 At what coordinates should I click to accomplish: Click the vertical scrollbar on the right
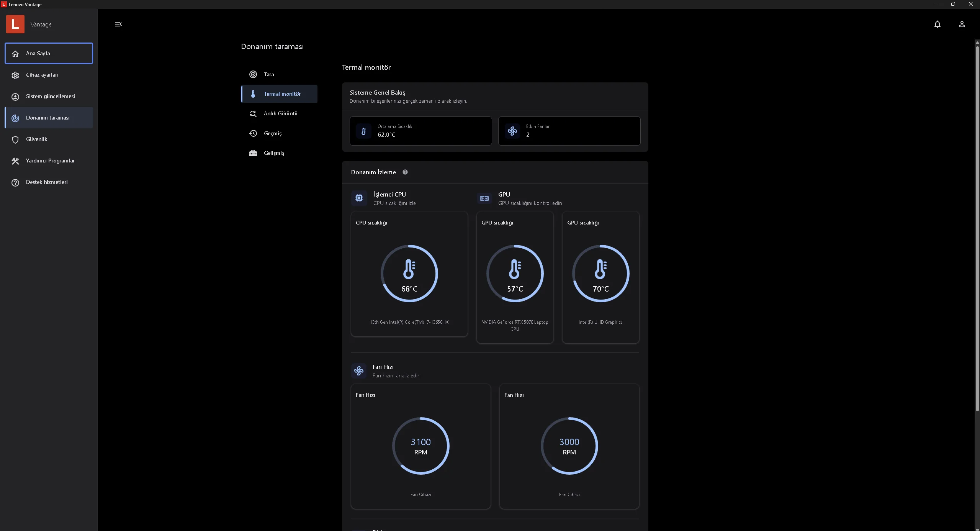coord(977,230)
